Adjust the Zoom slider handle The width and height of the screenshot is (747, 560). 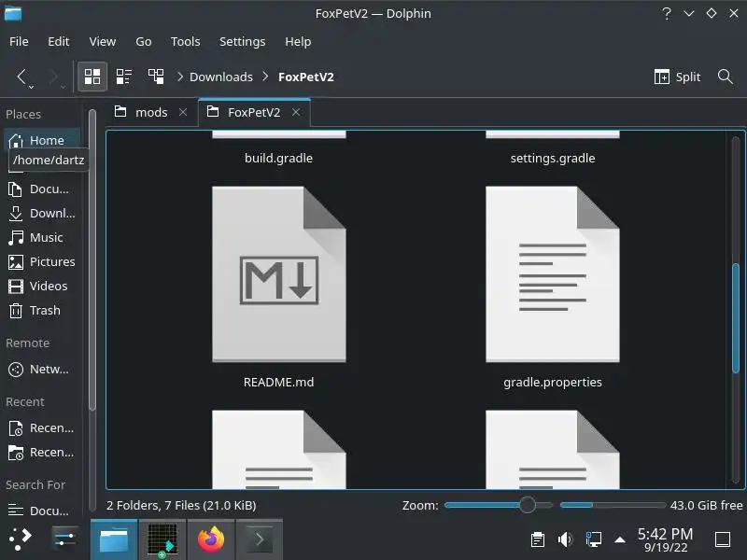pyautogui.click(x=528, y=505)
